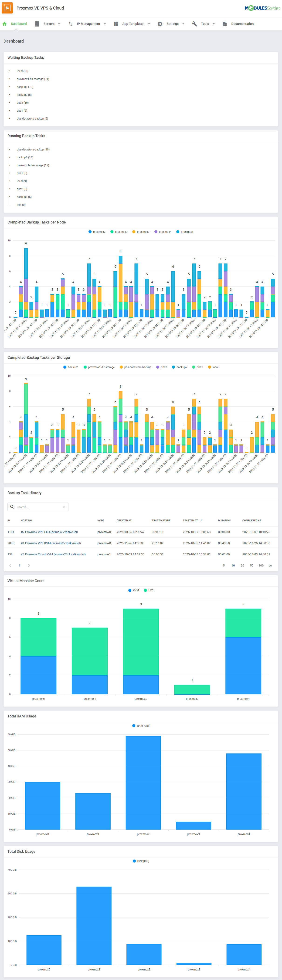This screenshot has width=282, height=980.
Task: Click the Documentation page icon
Action: point(225,24)
